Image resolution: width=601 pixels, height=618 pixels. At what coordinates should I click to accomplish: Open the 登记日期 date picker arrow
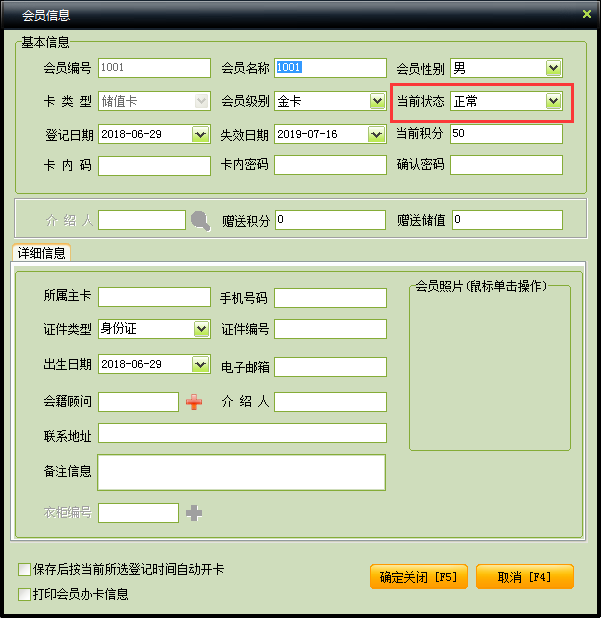[201, 134]
